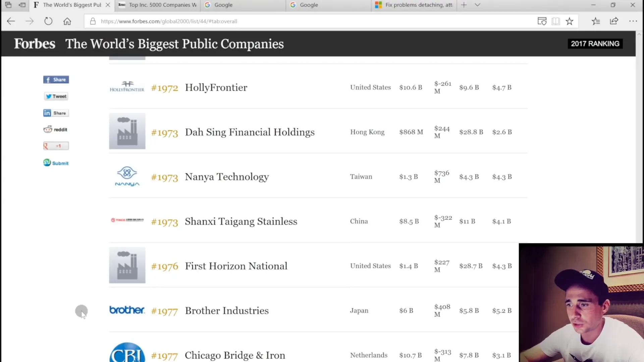Share the list on reddit

coord(55,129)
